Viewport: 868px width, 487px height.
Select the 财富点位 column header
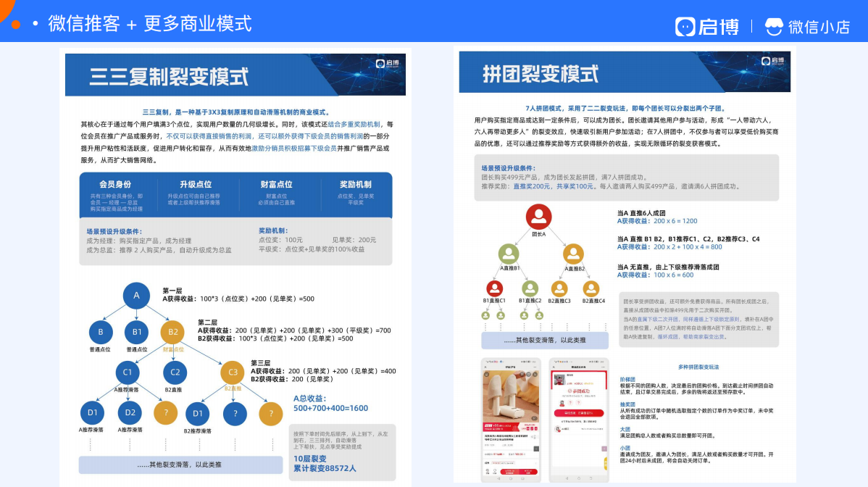click(276, 184)
